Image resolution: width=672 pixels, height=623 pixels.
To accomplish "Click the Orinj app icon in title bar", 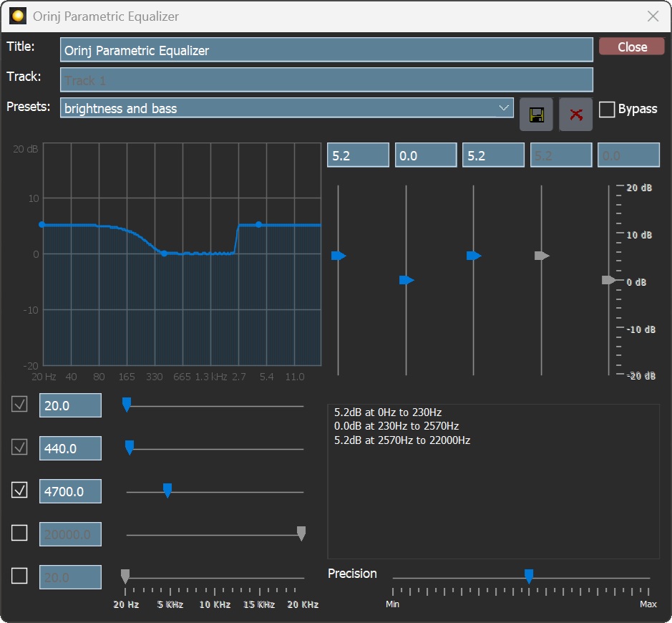I will (17, 16).
